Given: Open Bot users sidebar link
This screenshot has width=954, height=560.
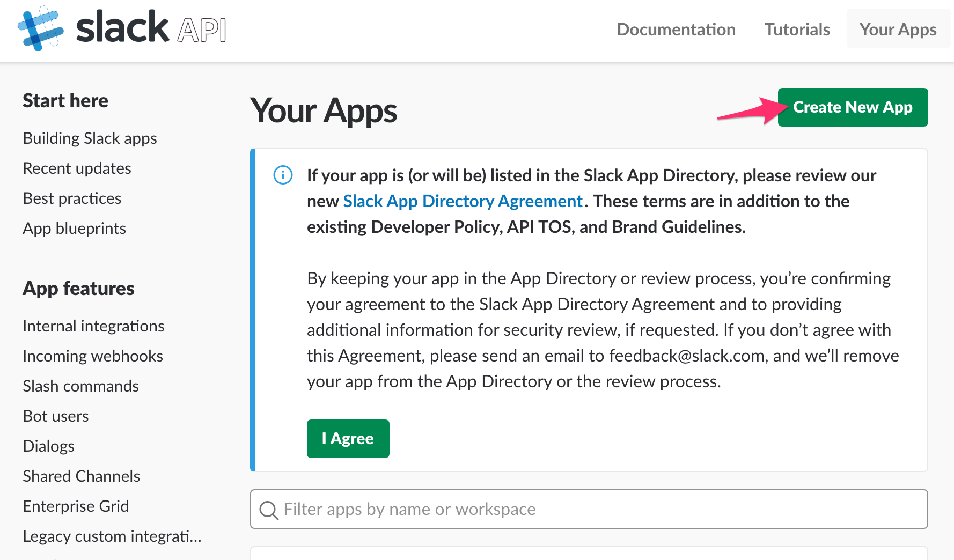Looking at the screenshot, I should [56, 416].
